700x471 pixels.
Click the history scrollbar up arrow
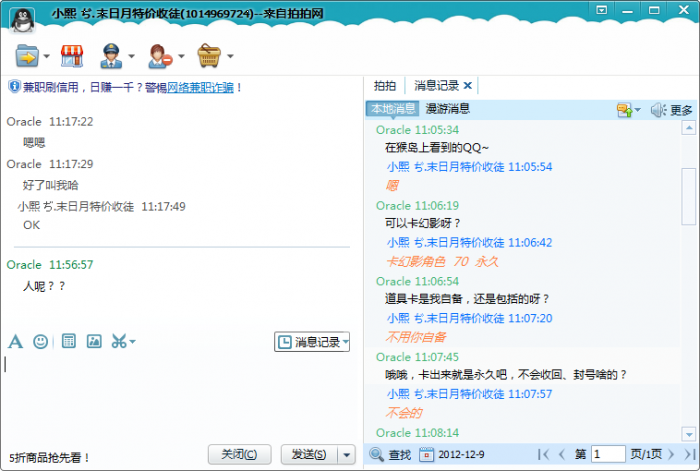689,128
